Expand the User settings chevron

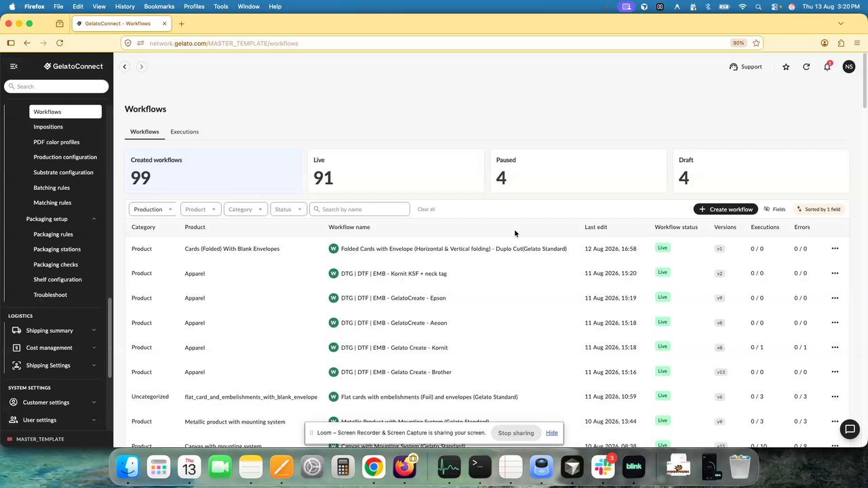[94, 420]
